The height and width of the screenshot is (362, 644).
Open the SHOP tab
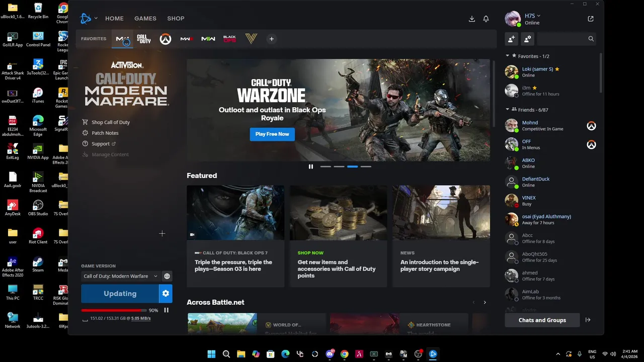176,19
